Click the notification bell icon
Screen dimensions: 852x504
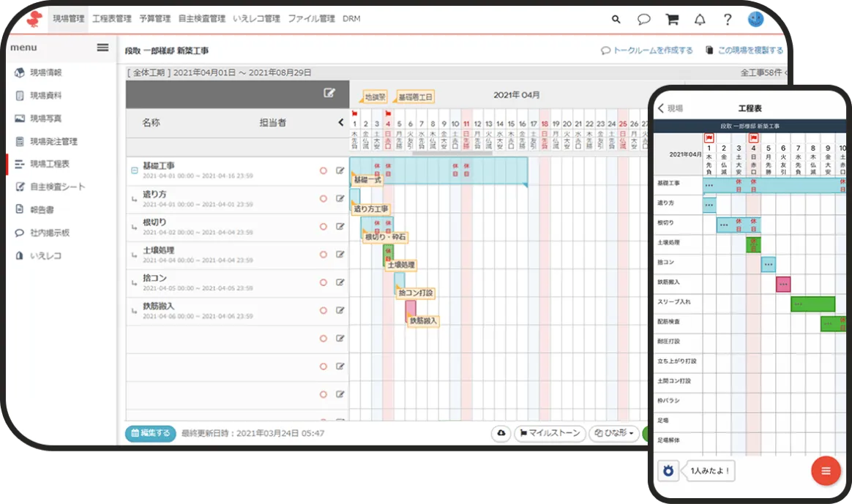pos(700,20)
